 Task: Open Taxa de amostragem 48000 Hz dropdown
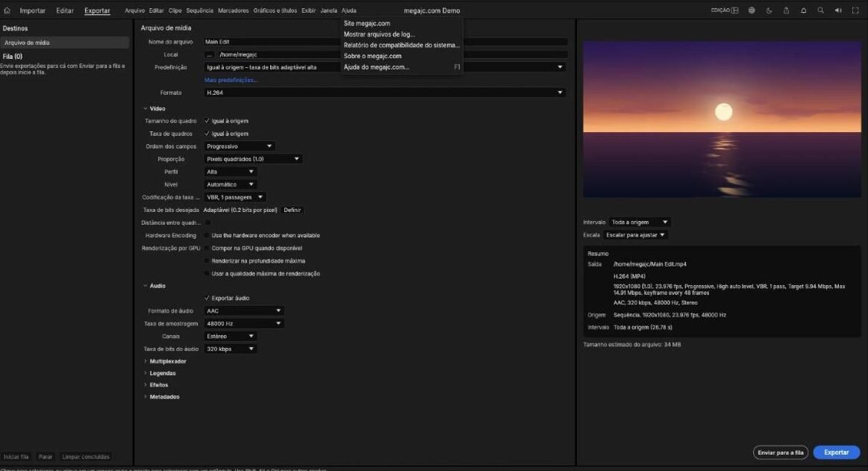pyautogui.click(x=243, y=323)
